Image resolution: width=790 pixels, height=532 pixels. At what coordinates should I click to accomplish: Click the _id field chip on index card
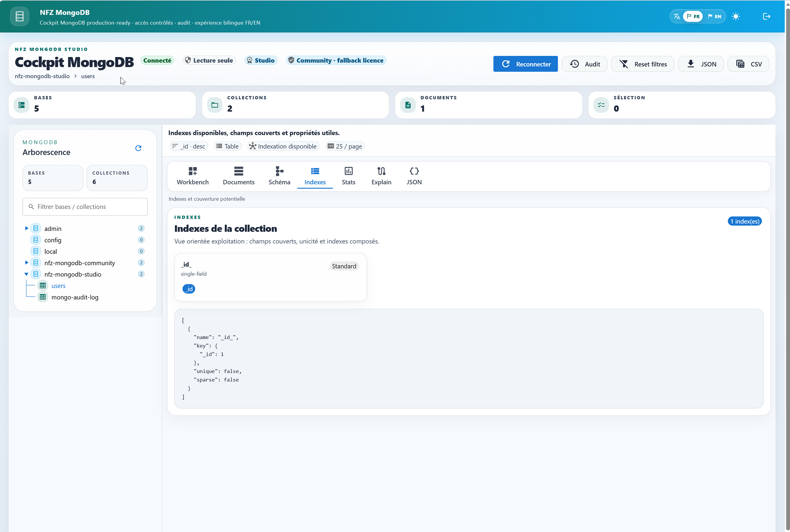189,289
